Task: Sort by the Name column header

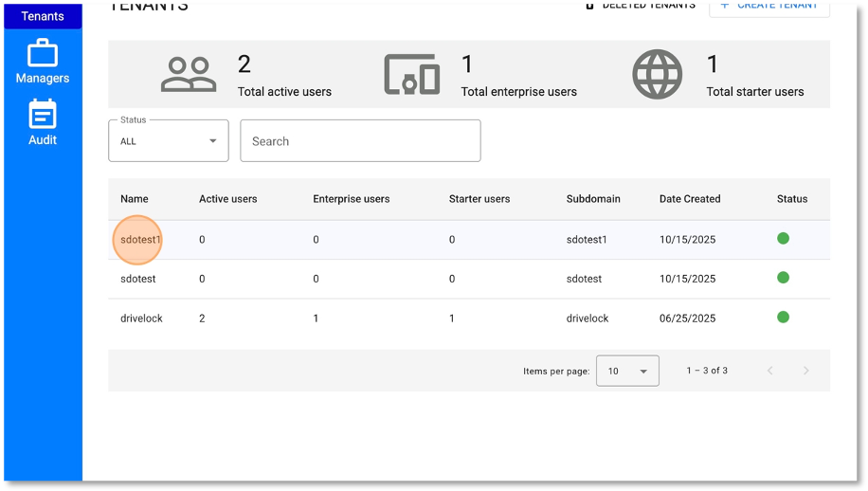Action: [x=135, y=199]
